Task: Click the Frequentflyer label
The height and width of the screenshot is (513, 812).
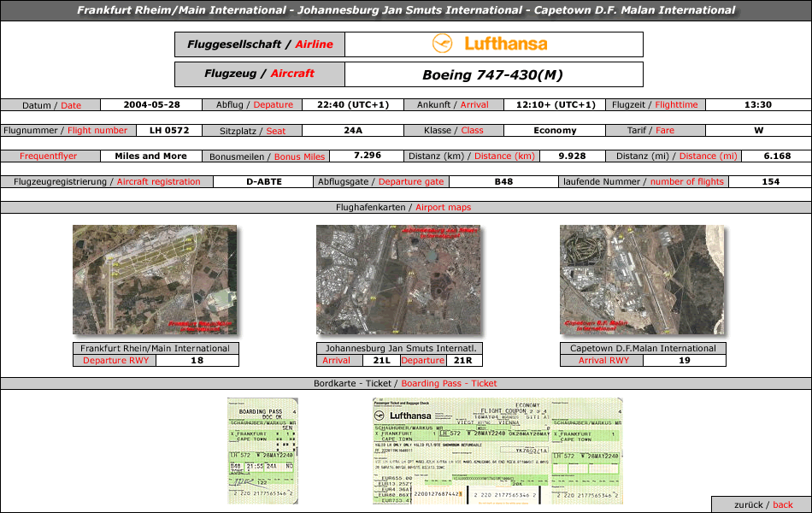Action: tap(49, 156)
